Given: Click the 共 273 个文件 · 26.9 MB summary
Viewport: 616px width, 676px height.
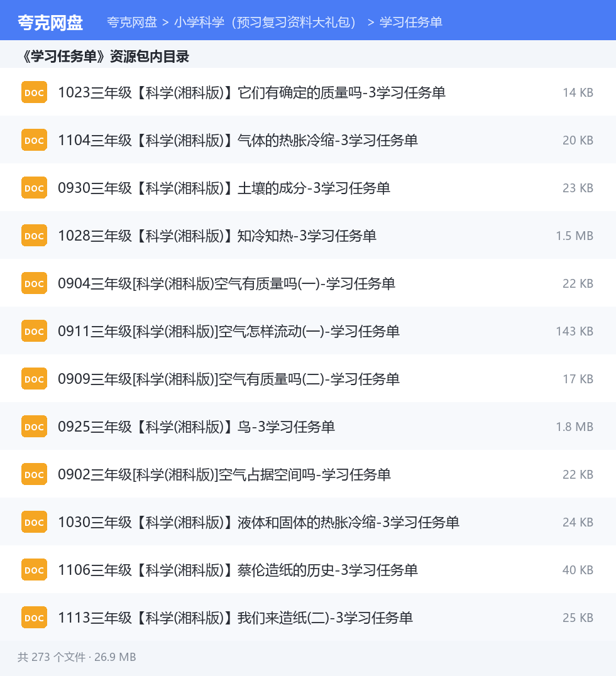Looking at the screenshot, I should pos(77,657).
